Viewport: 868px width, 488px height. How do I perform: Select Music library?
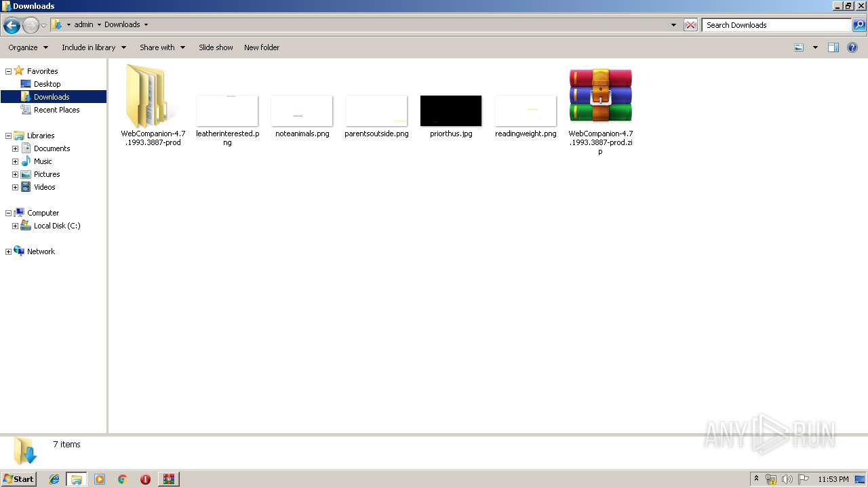click(43, 161)
